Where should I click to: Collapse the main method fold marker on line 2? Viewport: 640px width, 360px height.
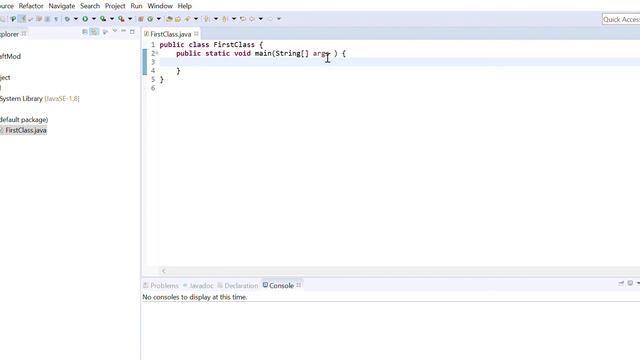pos(157,53)
